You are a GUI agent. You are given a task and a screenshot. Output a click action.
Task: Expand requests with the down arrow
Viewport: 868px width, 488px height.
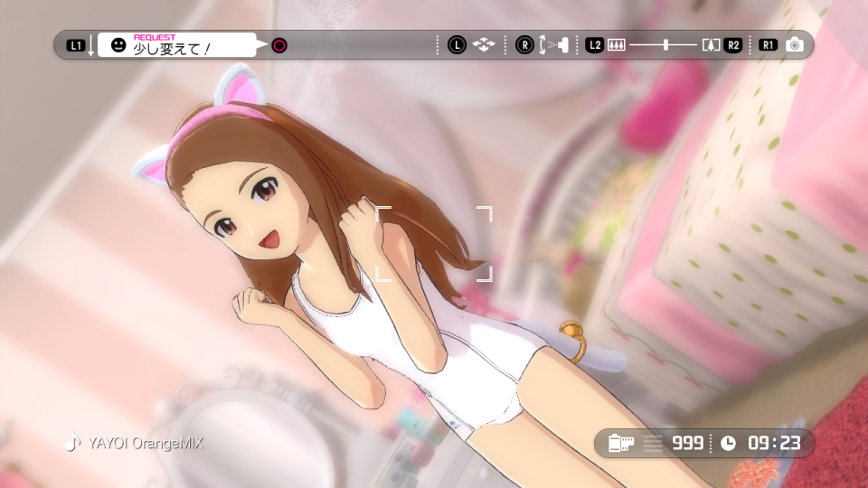coord(91,45)
